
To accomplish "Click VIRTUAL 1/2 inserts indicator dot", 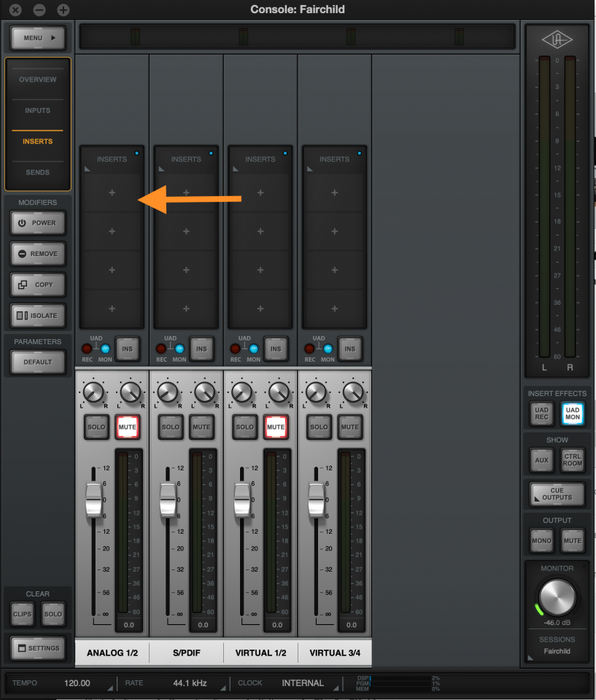I will (x=285, y=153).
